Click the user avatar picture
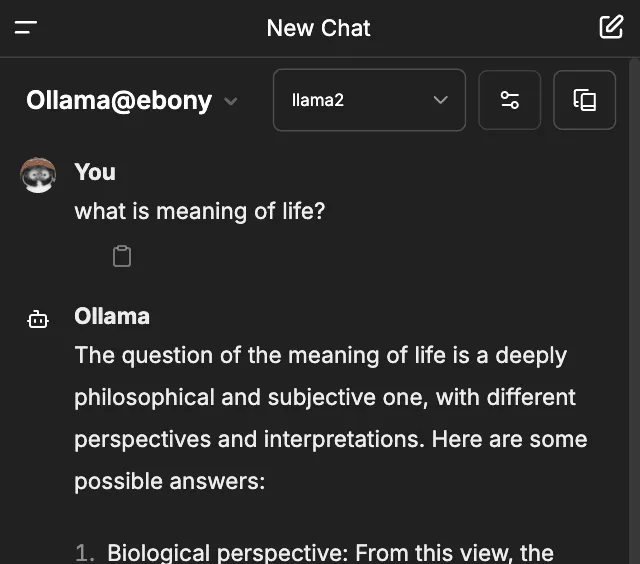The image size is (640, 564). pos(38,175)
